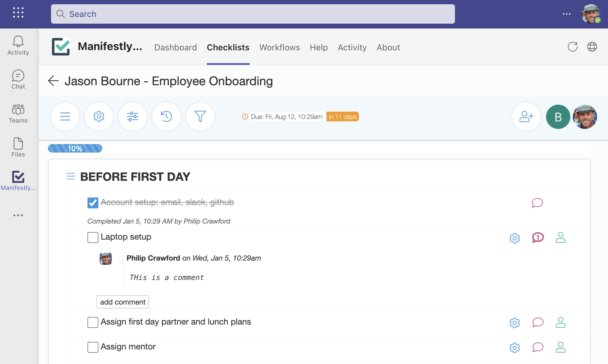Select the Chat icon in the sidebar
The width and height of the screenshot is (608, 364).
18,79
